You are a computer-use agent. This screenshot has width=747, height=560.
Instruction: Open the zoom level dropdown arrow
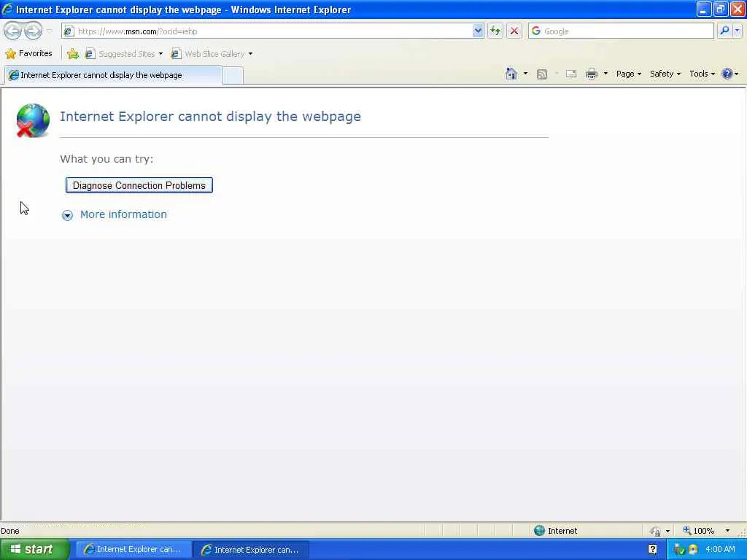[x=727, y=531]
